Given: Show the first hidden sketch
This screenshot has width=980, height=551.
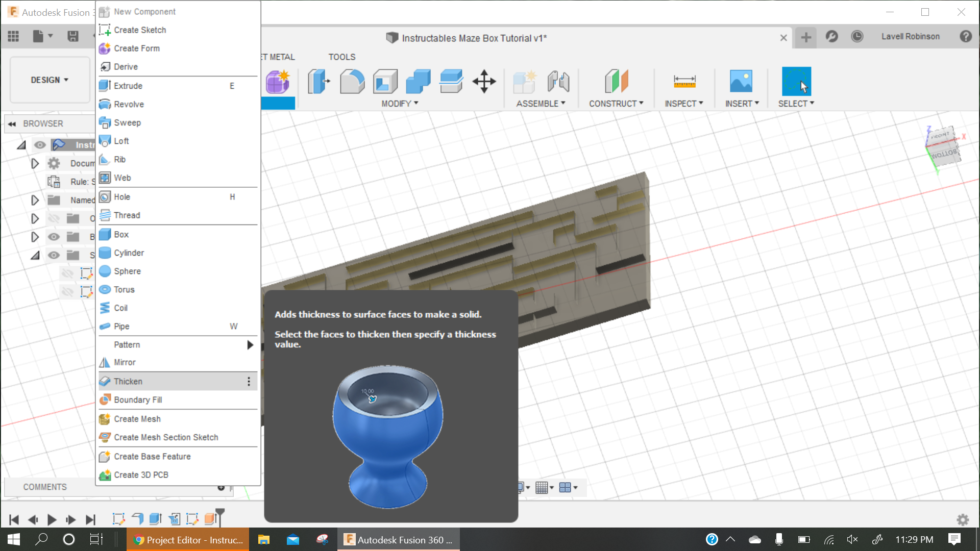Looking at the screenshot, I should click(x=67, y=273).
